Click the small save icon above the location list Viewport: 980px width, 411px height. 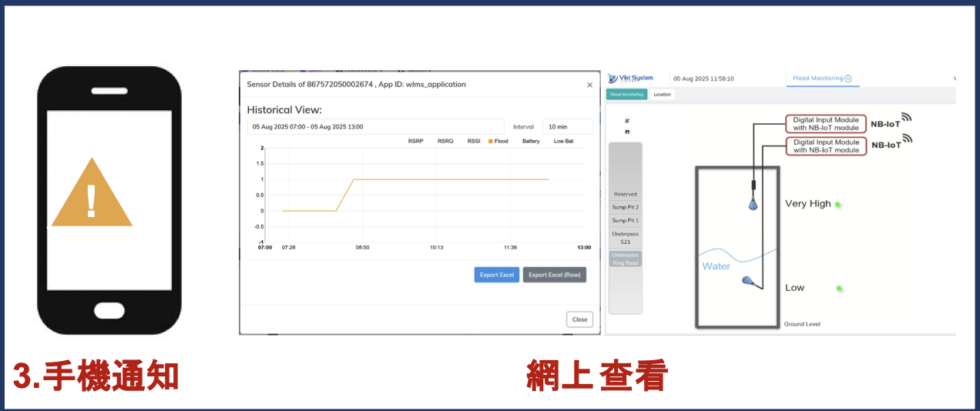pyautogui.click(x=627, y=132)
